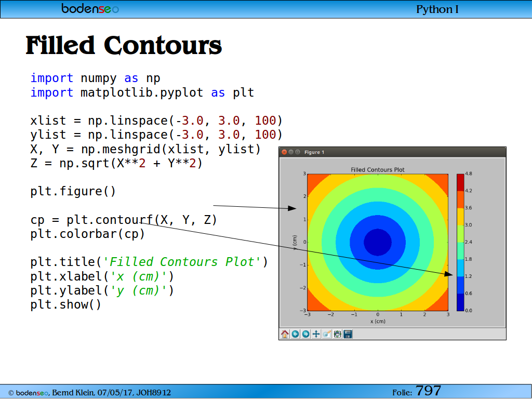The width and height of the screenshot is (532, 399).
Task: Go back to previous view arrow
Action: [295, 334]
